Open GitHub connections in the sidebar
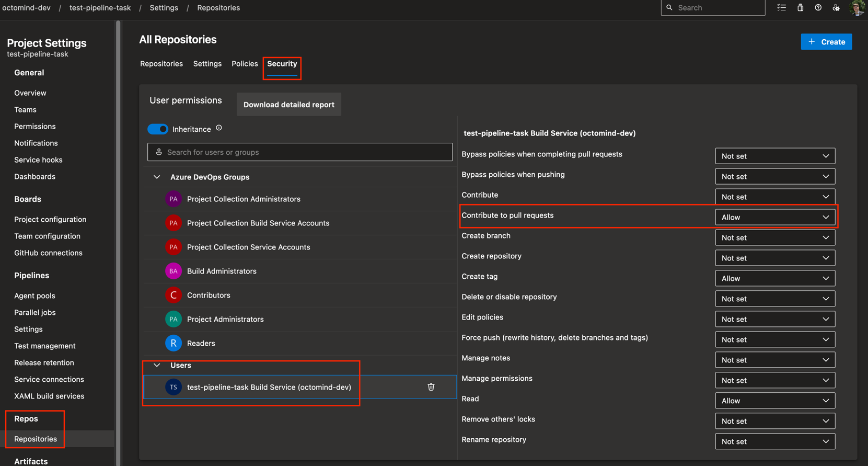Screen dimensions: 868x466 click(x=48, y=253)
